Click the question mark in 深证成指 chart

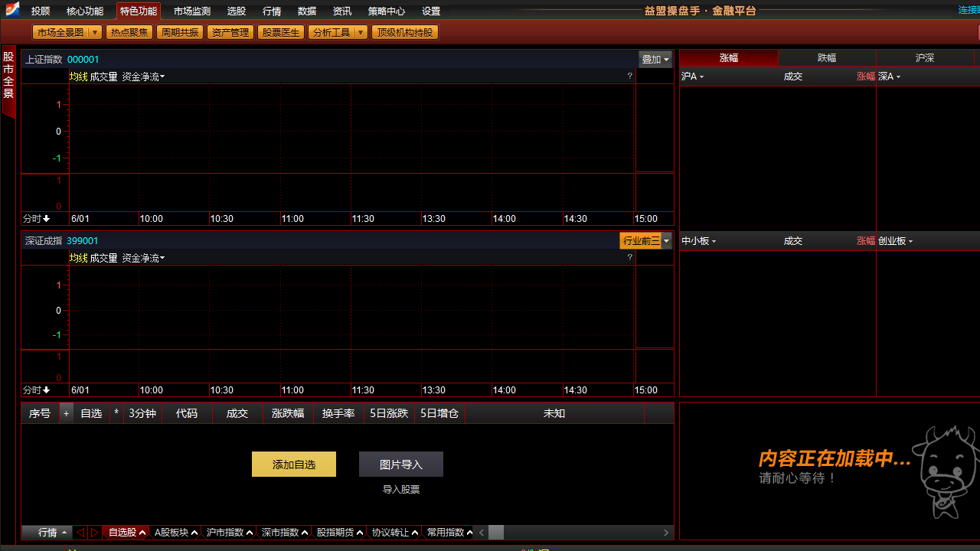630,257
